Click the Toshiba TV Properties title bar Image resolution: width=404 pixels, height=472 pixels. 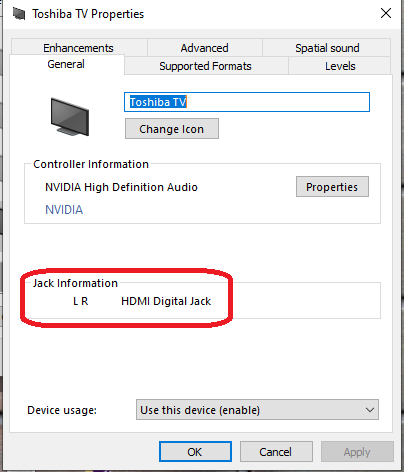[200, 14]
